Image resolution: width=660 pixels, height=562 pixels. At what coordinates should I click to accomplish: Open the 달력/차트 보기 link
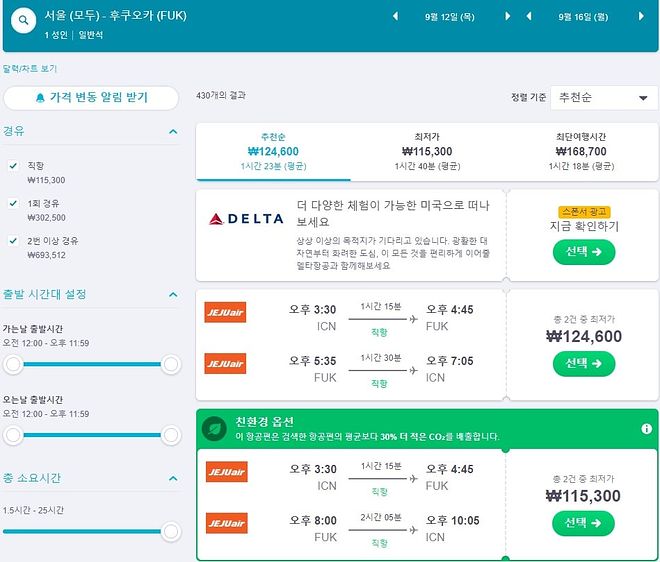(30, 69)
